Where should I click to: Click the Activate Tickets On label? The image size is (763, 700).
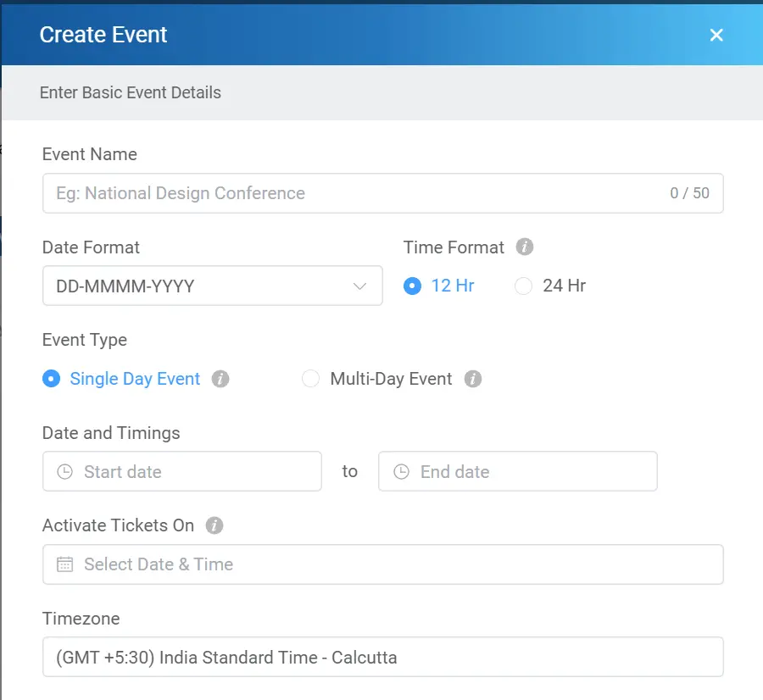pyautogui.click(x=118, y=525)
